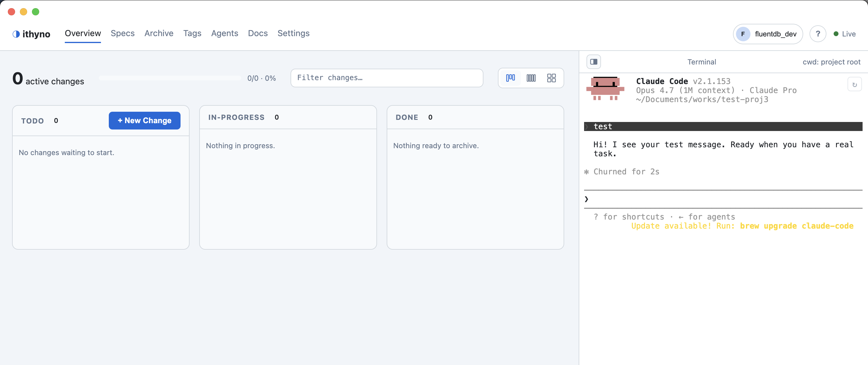
Task: Open the Settings tab
Action: click(x=294, y=33)
